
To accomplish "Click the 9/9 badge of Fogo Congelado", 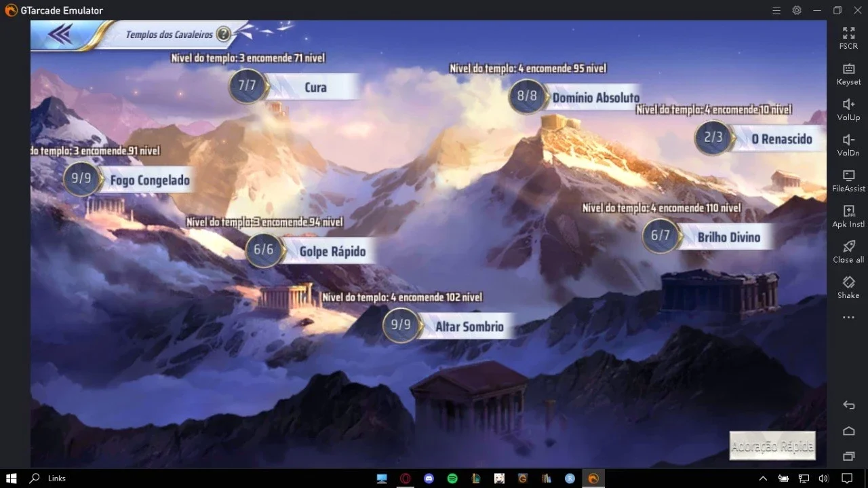I will pos(81,179).
